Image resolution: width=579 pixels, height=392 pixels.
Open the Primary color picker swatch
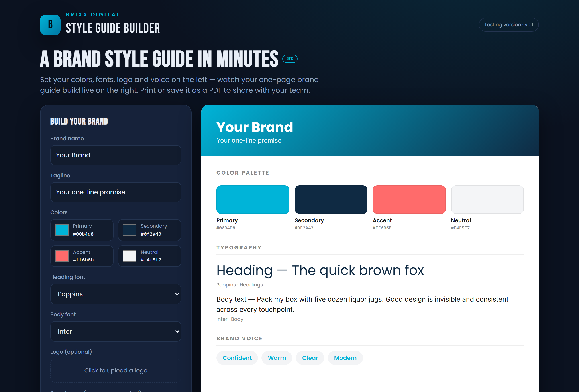(x=62, y=230)
